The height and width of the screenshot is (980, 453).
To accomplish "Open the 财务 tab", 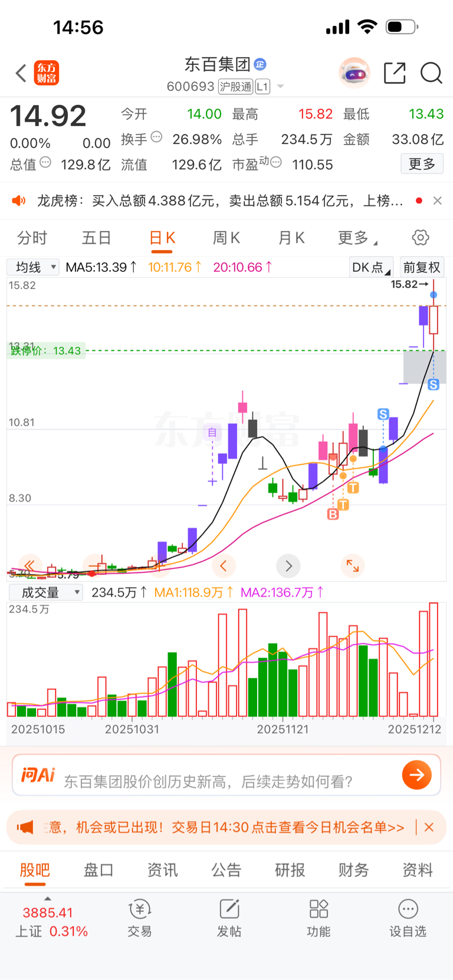I will (354, 870).
